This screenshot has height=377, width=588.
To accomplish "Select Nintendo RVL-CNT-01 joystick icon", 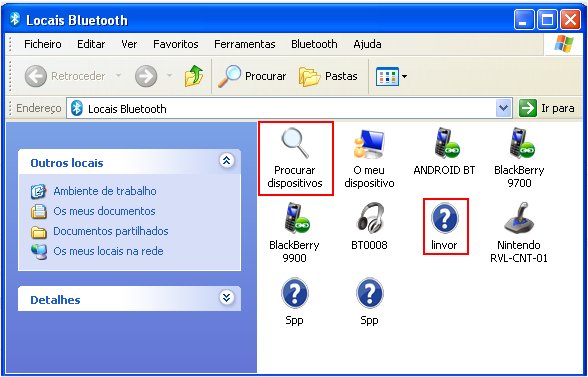I will click(519, 218).
